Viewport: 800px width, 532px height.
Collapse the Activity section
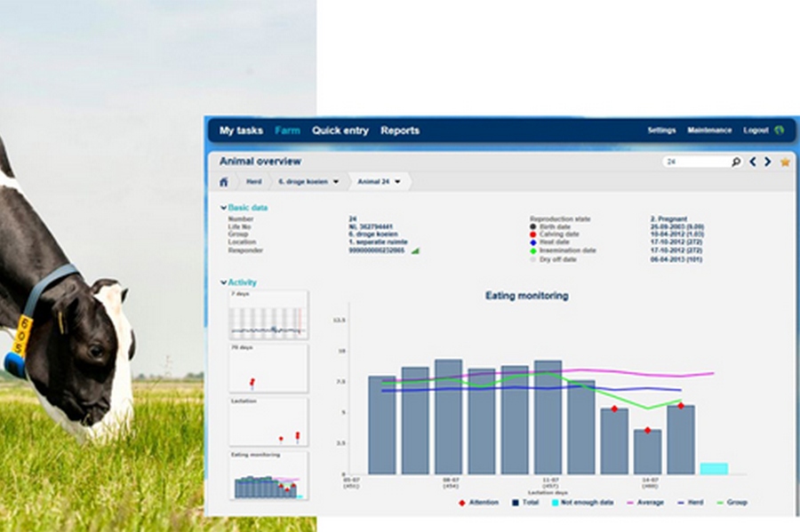pos(224,282)
